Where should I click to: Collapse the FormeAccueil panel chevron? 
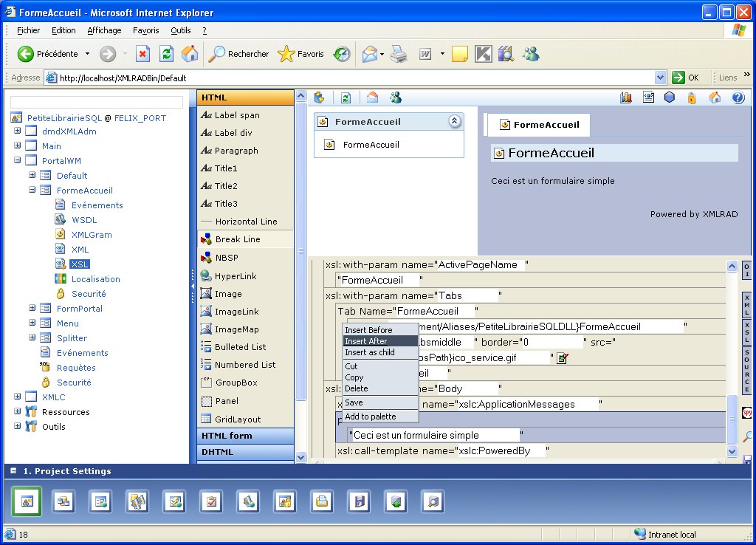[454, 122]
